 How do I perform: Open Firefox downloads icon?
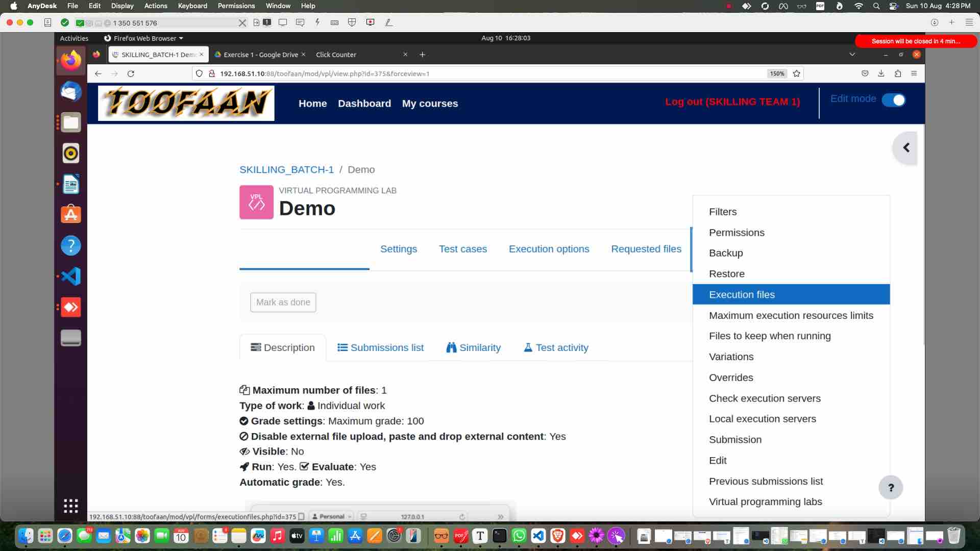881,73
